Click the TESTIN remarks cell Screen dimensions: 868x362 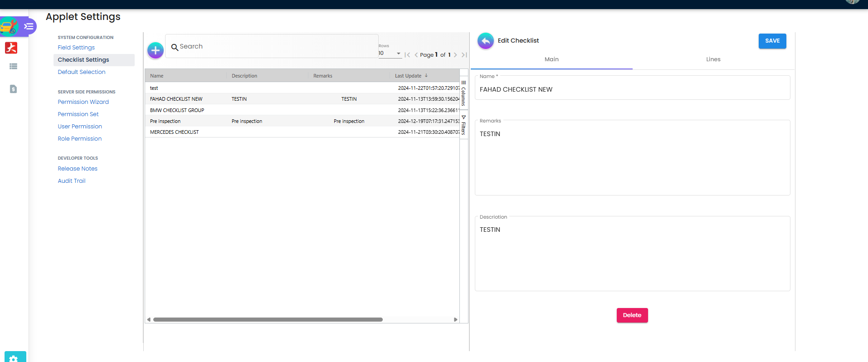coord(349,99)
